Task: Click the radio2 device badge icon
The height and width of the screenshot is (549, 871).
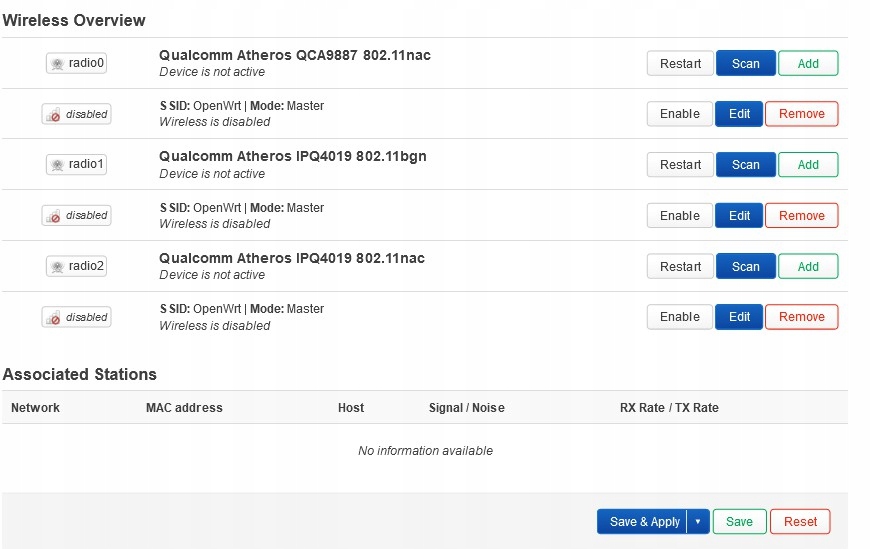Action: pos(76,266)
